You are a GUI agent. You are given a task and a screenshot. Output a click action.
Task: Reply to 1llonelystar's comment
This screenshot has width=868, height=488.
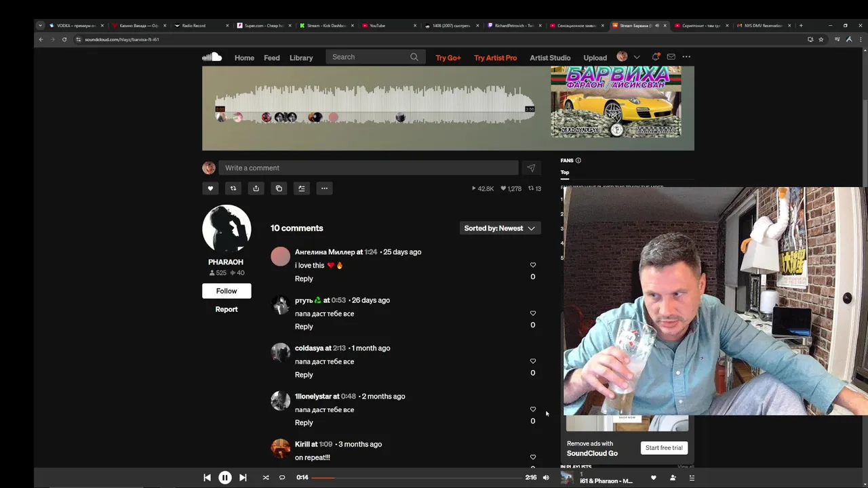tap(304, 422)
